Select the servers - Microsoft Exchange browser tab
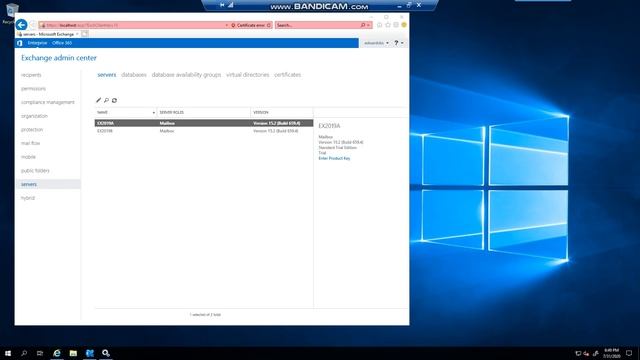This screenshot has height=360, width=640. [48, 34]
